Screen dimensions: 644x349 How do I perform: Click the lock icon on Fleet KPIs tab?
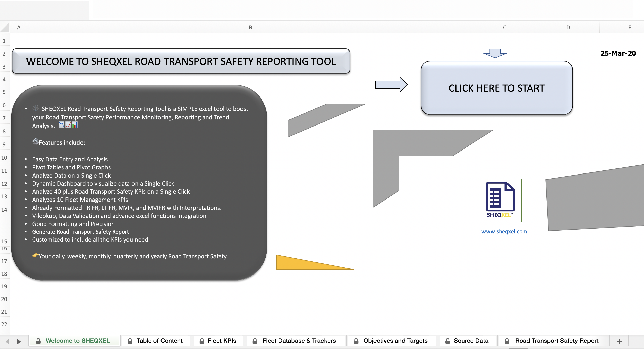pyautogui.click(x=202, y=341)
